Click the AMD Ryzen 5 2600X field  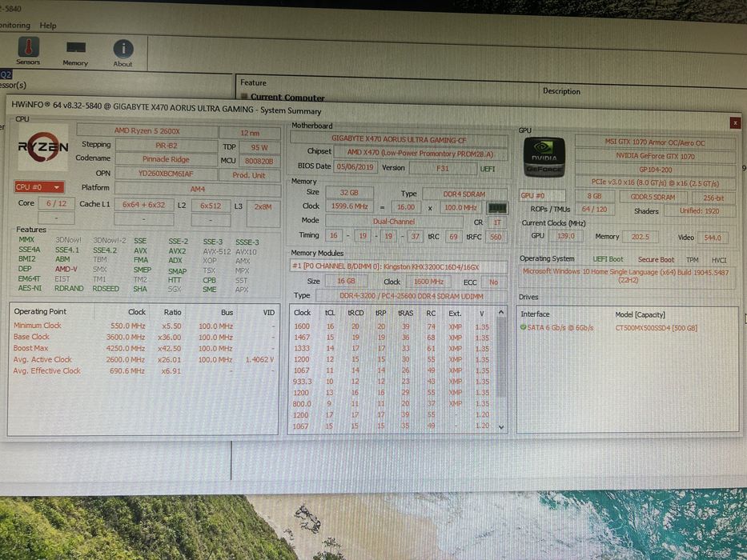click(147, 130)
